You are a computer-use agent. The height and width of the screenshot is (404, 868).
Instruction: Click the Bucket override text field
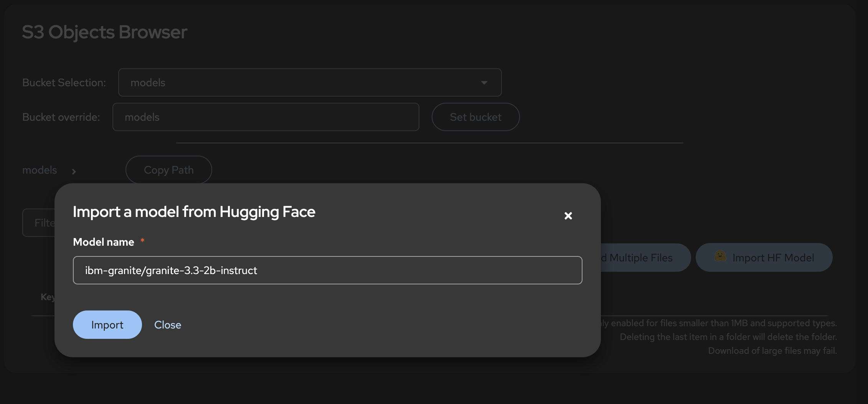coord(266,117)
